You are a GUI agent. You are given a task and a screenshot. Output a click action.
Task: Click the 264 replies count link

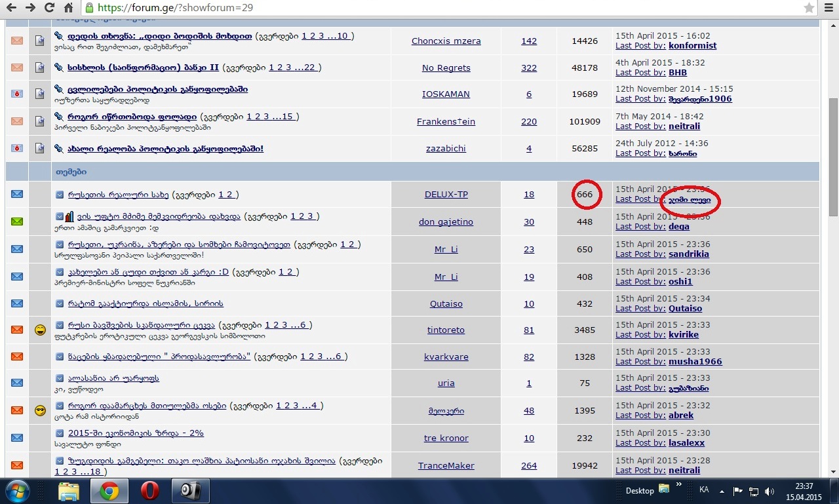(x=529, y=466)
